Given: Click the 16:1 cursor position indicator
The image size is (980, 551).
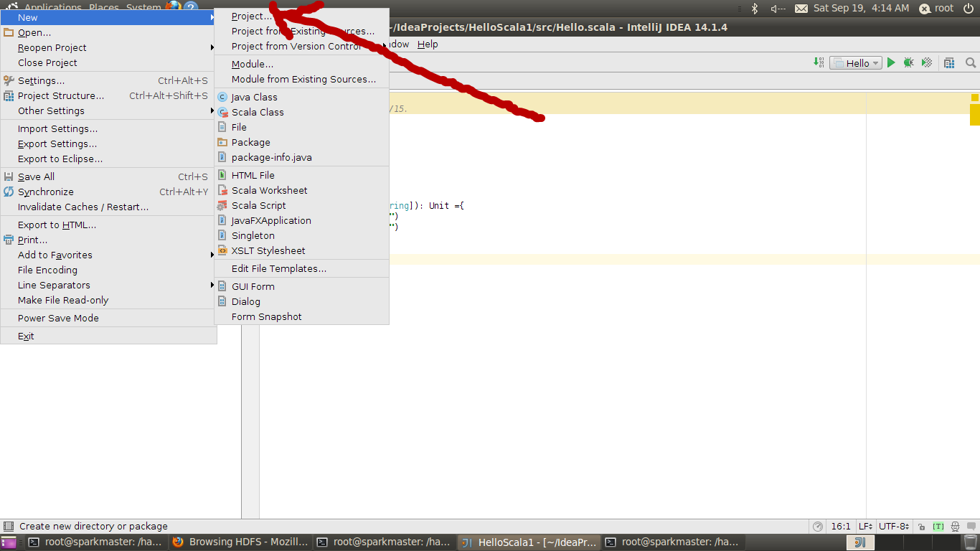Looking at the screenshot, I should [840, 527].
